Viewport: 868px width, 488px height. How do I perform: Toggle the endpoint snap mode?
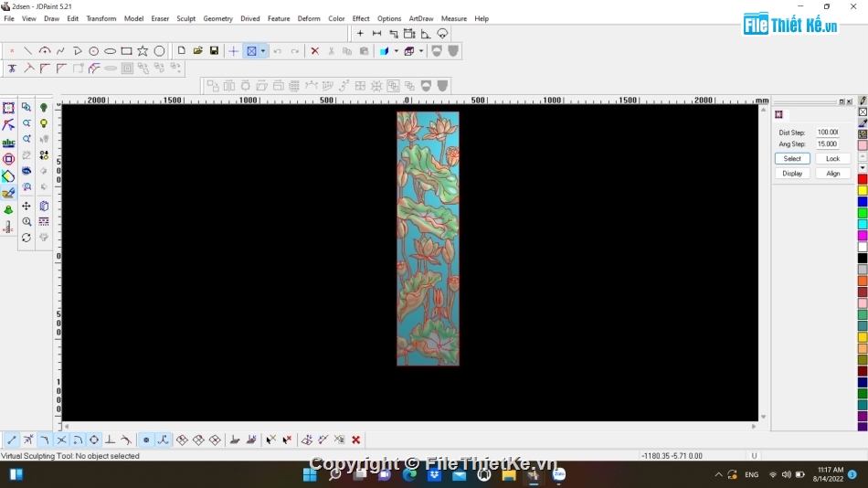click(x=12, y=440)
